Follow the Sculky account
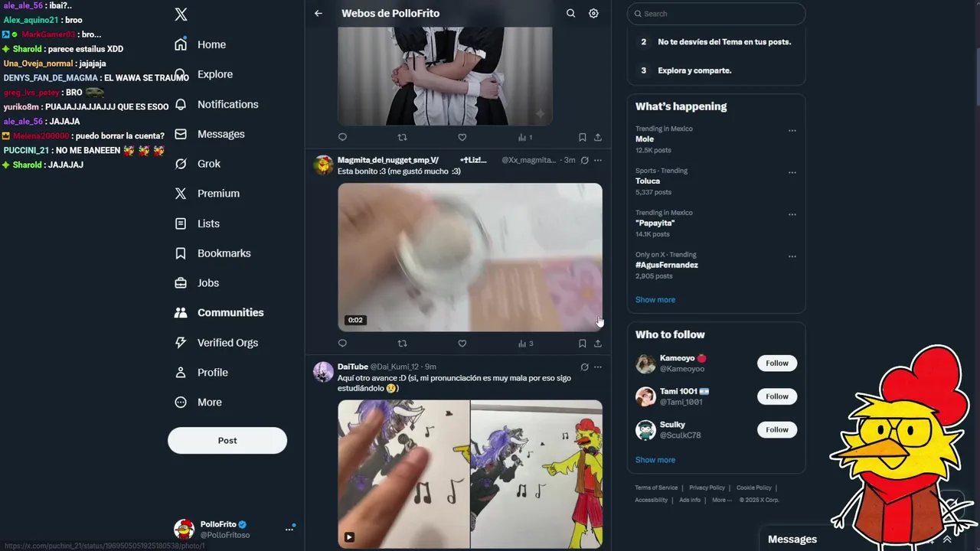Viewport: 980px width, 551px height. pyautogui.click(x=777, y=429)
